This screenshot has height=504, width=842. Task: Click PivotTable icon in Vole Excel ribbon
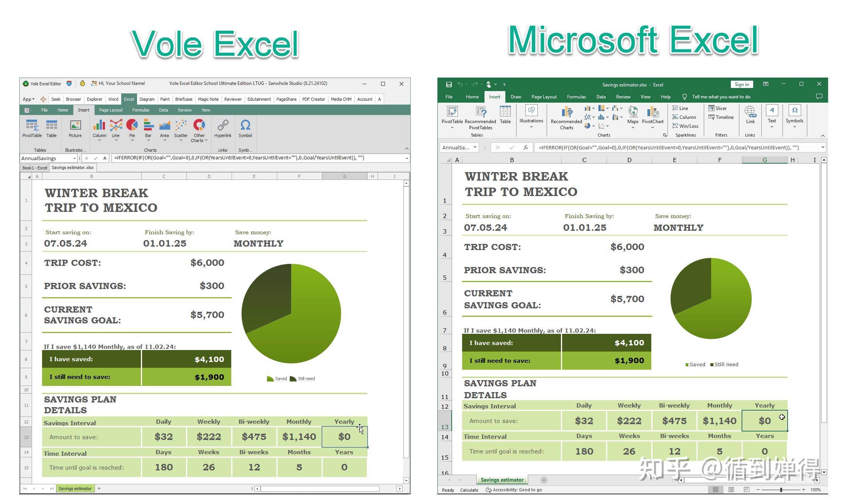(32, 125)
